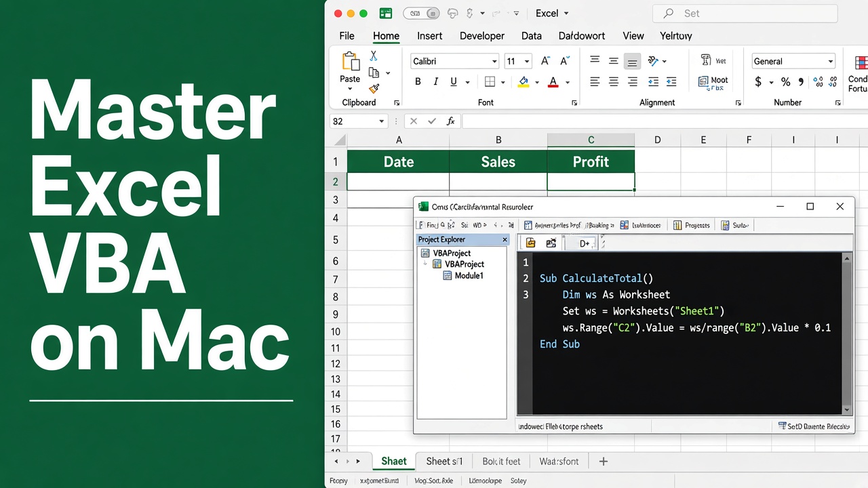Viewport: 868px width, 488px height.
Task: Open the File ribbon tab
Action: tap(347, 36)
